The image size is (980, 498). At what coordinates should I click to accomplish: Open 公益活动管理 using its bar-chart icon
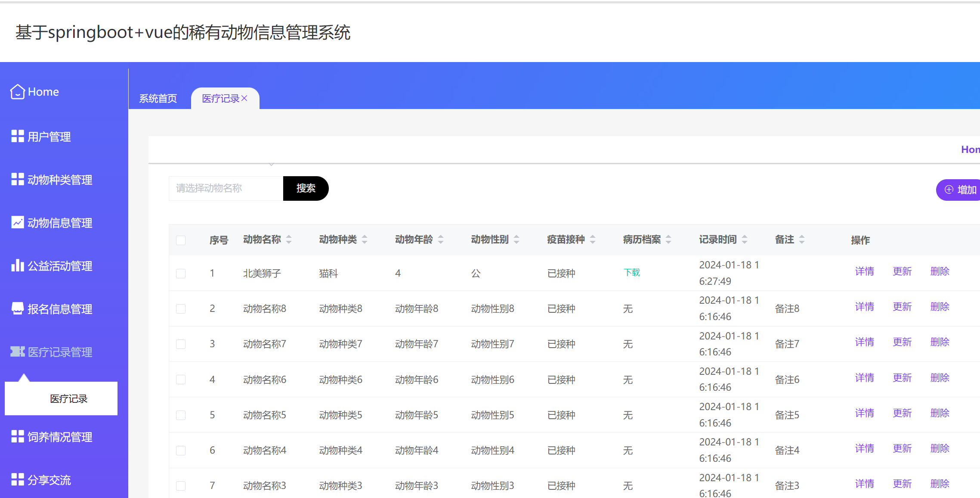click(17, 265)
